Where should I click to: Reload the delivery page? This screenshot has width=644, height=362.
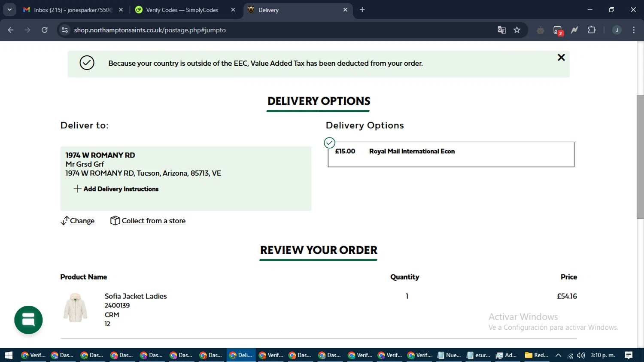(x=45, y=30)
